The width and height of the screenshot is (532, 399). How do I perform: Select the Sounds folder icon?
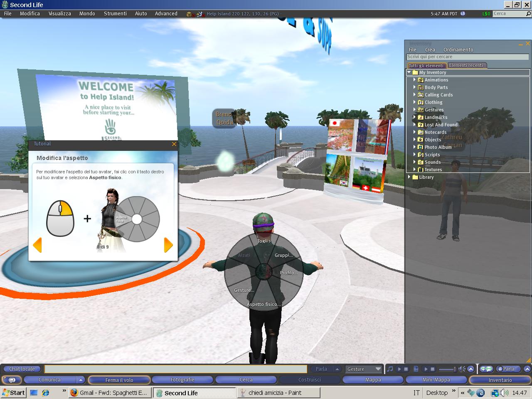421,162
